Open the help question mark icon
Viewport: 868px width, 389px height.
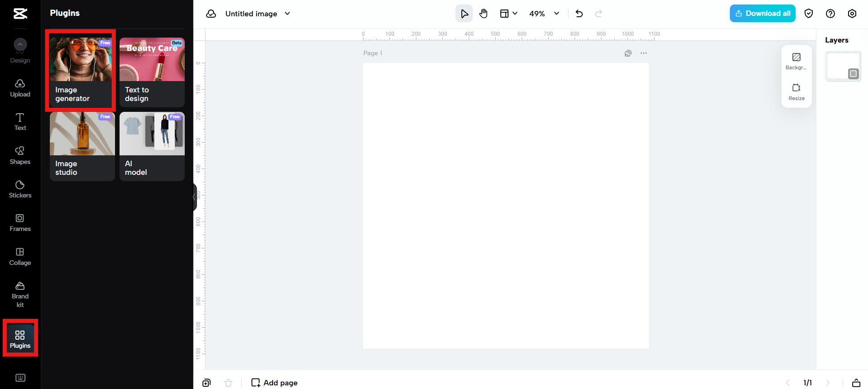[830, 14]
